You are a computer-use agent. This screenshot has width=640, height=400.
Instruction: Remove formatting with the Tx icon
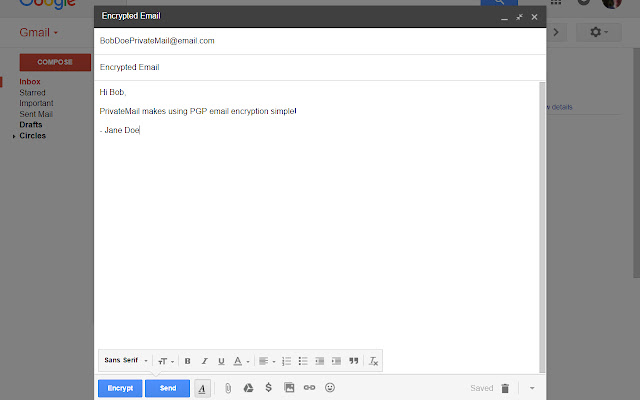(373, 361)
